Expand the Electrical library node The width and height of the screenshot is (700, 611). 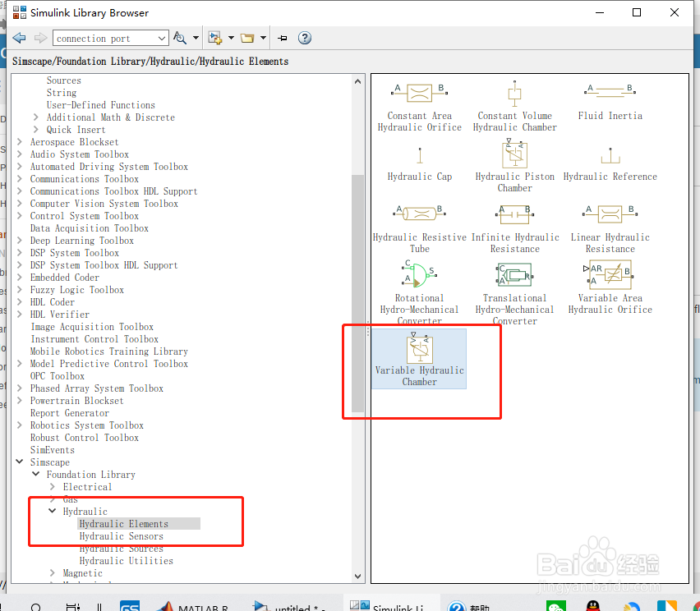tap(53, 486)
